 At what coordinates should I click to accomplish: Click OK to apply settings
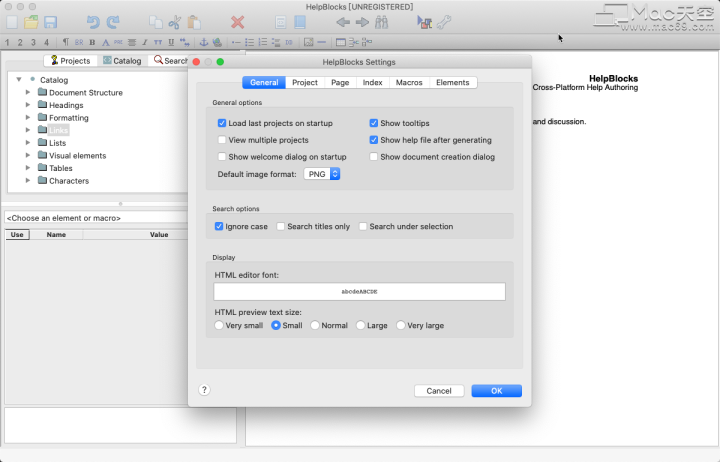[x=496, y=391]
